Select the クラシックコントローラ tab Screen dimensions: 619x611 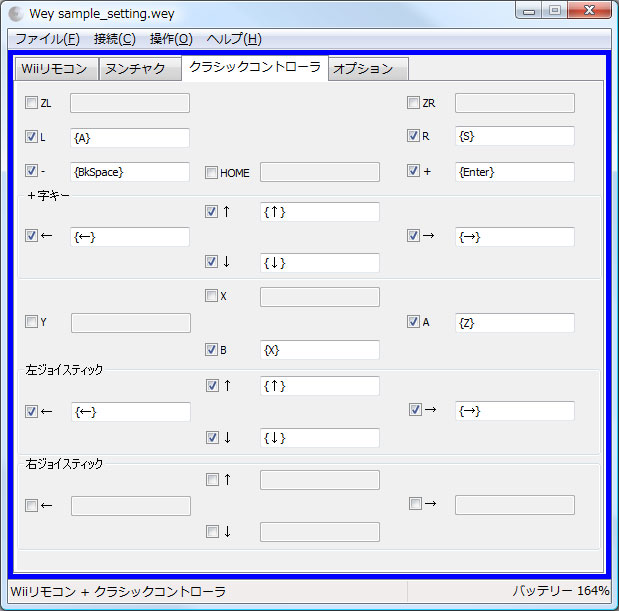255,67
